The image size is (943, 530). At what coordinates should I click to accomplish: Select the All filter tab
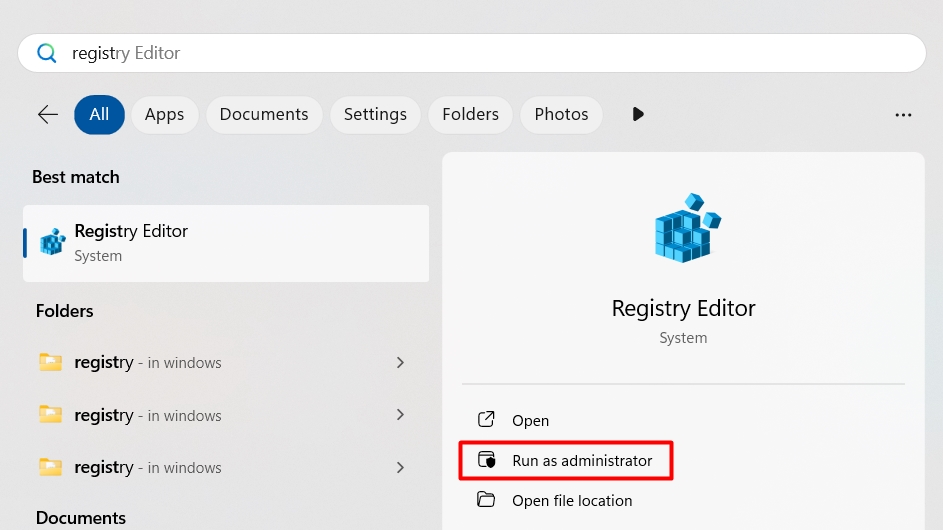[99, 114]
